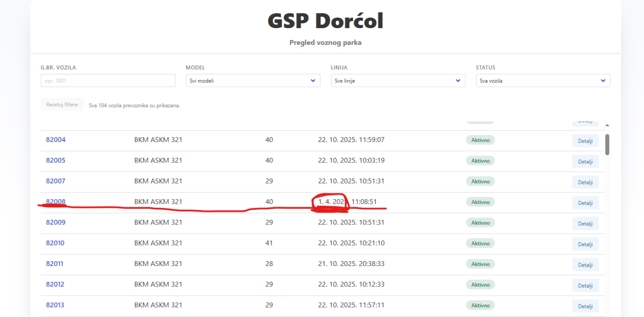Open vehicle 82011 link
The image size is (644, 317).
55,264
